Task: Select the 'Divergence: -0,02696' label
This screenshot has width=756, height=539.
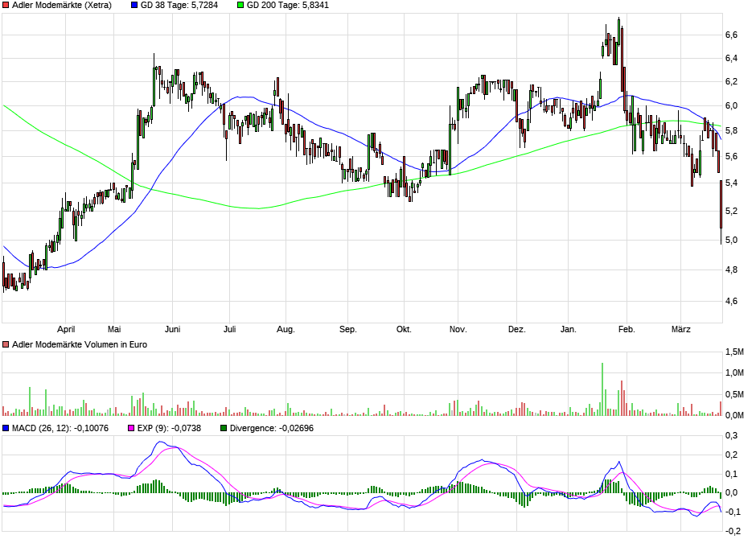Action: [x=272, y=428]
